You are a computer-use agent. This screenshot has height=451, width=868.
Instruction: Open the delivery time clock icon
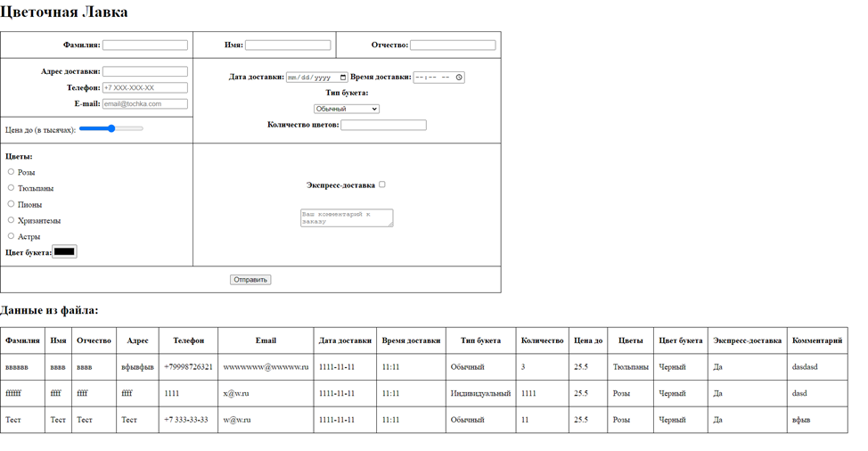coord(459,78)
